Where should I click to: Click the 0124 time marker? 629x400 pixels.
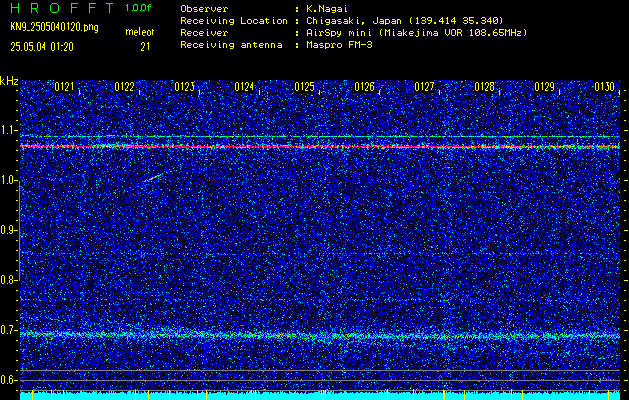click(244, 87)
